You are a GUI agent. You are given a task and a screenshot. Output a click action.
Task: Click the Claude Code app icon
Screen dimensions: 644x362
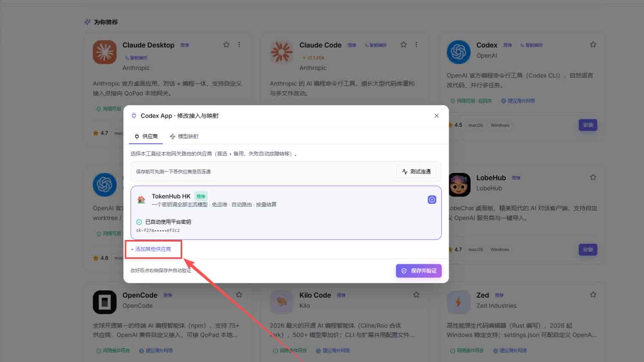click(282, 52)
